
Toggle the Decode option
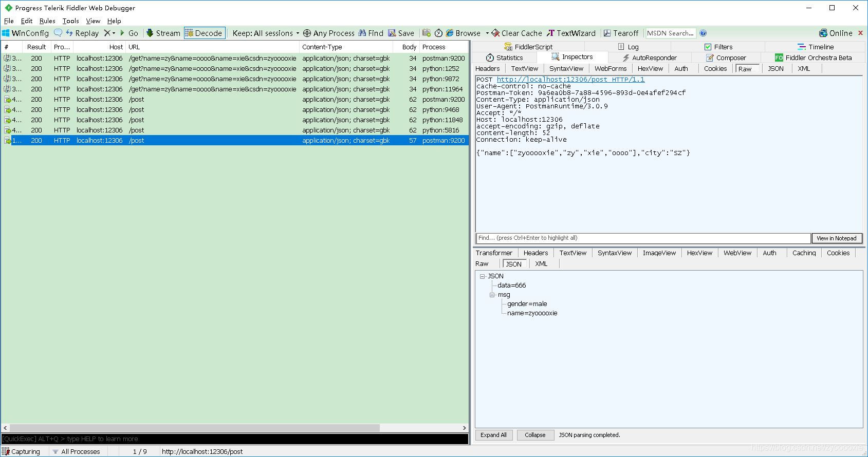coord(205,33)
